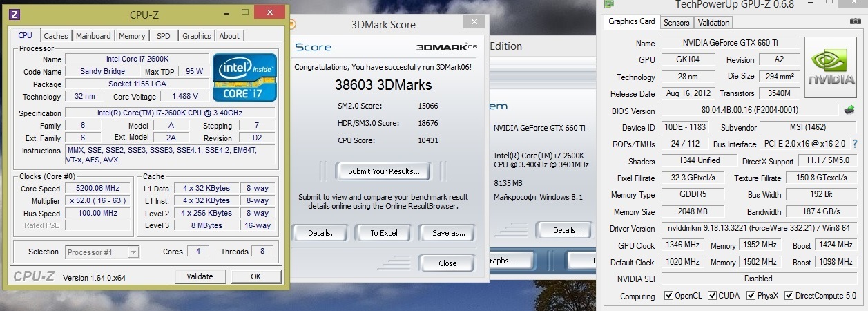The width and height of the screenshot is (868, 311).
Task: Click the GPU Name field GeForce GTX 660 Ti
Action: tap(731, 43)
